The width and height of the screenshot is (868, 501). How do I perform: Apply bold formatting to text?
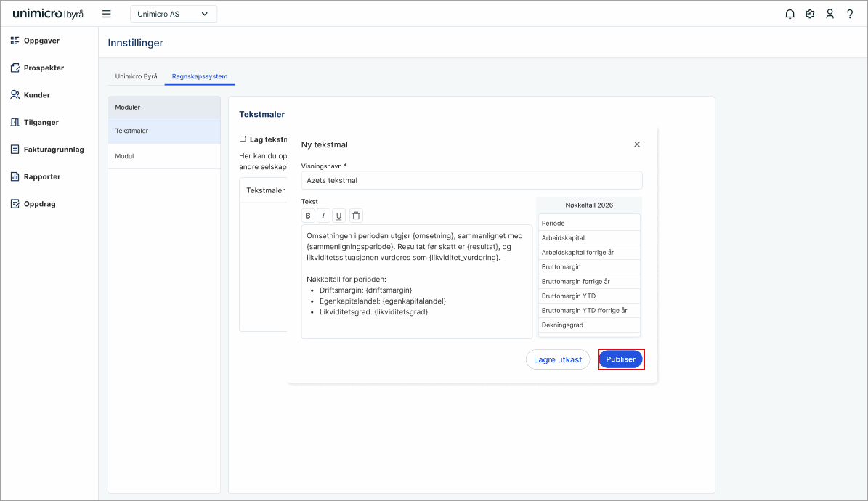pyautogui.click(x=308, y=216)
